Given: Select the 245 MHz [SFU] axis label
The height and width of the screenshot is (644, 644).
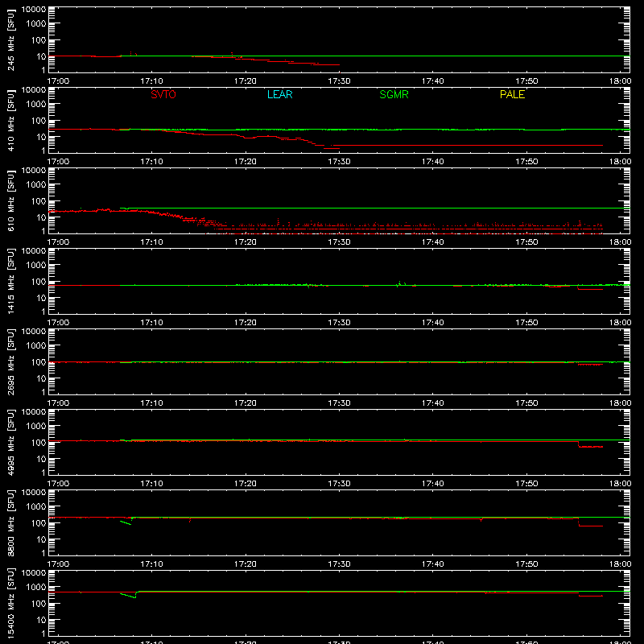Looking at the screenshot, I should (x=10, y=40).
